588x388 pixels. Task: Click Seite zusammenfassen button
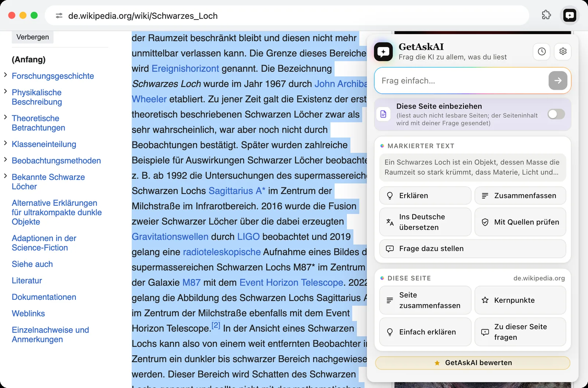(425, 300)
